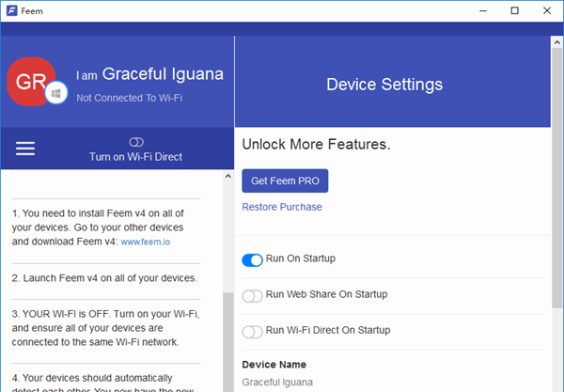This screenshot has width=564, height=392.
Task: Enable Run Web Share On Startup
Action: [x=252, y=296]
